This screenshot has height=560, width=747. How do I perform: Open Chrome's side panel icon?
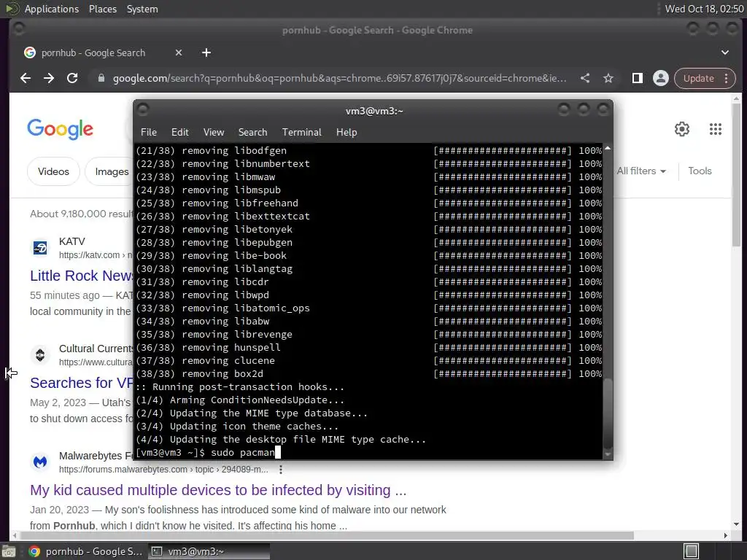[637, 78]
